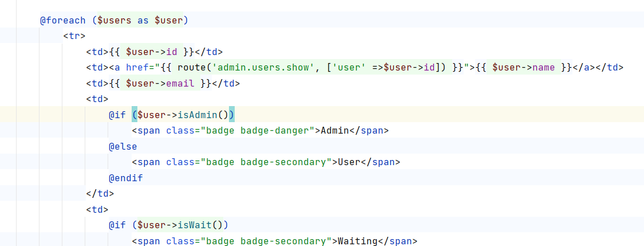Click the $users variable in foreach

(114, 20)
